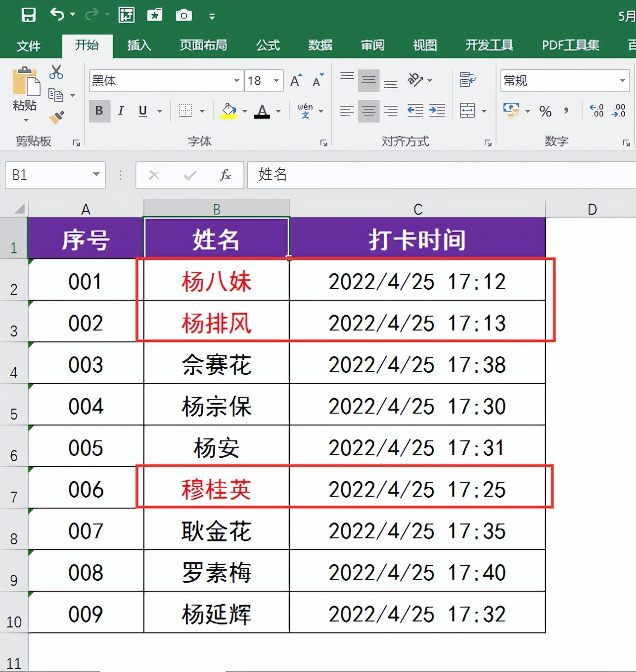
Task: Select column C header
Action: pyautogui.click(x=418, y=209)
